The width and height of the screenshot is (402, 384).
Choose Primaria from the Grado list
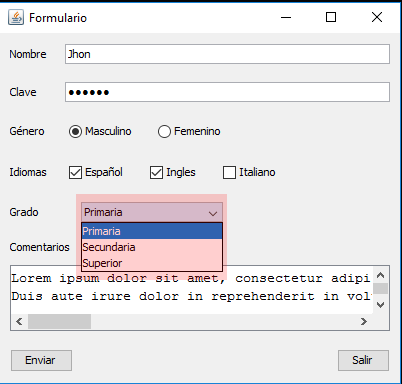(x=152, y=231)
